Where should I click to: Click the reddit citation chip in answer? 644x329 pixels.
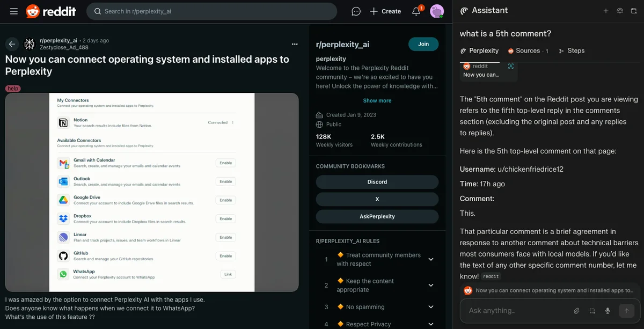pos(491,276)
